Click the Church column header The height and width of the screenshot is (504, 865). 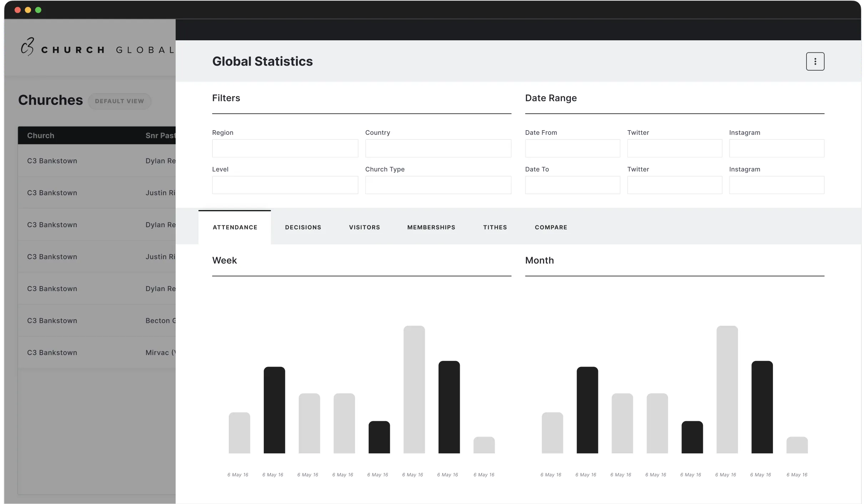click(x=41, y=135)
